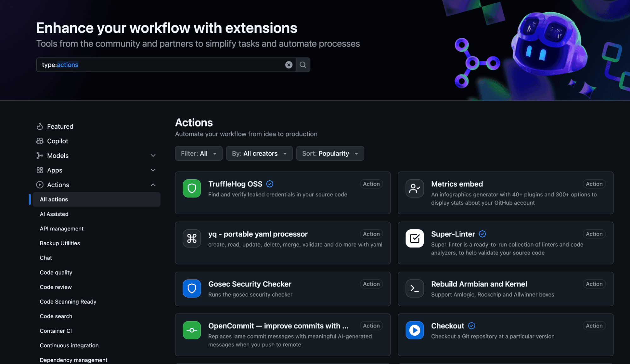Image resolution: width=630 pixels, height=364 pixels.
Task: Open the Sort: Popularity dropdown
Action: click(330, 153)
